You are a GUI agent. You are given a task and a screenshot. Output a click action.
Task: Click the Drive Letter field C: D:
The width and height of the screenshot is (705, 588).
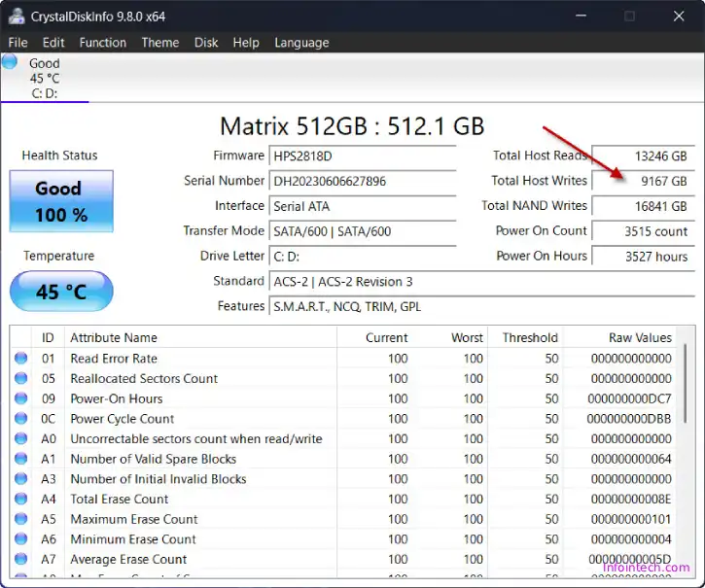pyautogui.click(x=363, y=257)
